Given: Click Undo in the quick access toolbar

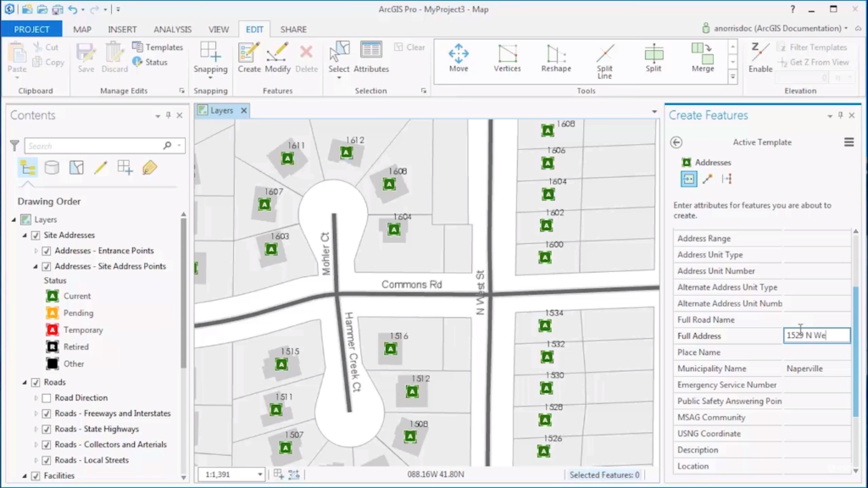Looking at the screenshot, I should pos(73,9).
